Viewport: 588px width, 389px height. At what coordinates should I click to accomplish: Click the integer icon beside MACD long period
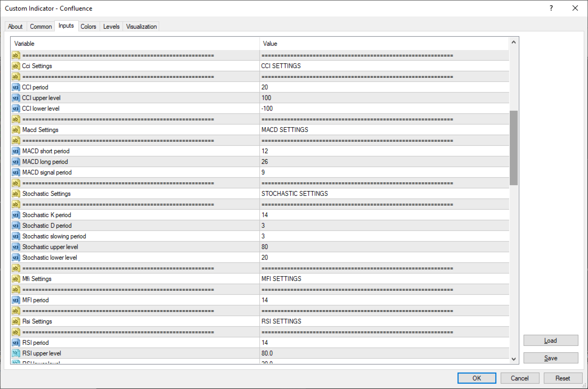tap(15, 162)
